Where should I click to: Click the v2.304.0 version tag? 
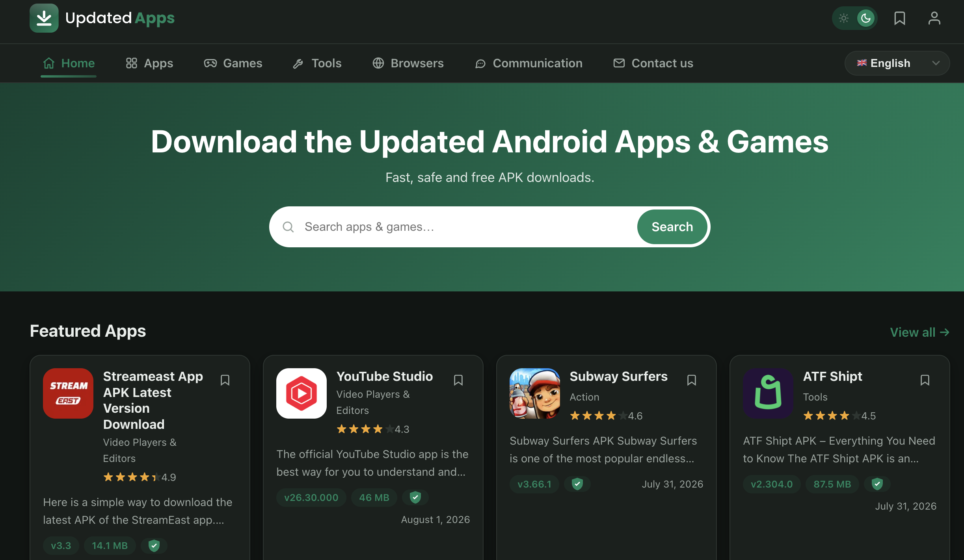coord(772,484)
